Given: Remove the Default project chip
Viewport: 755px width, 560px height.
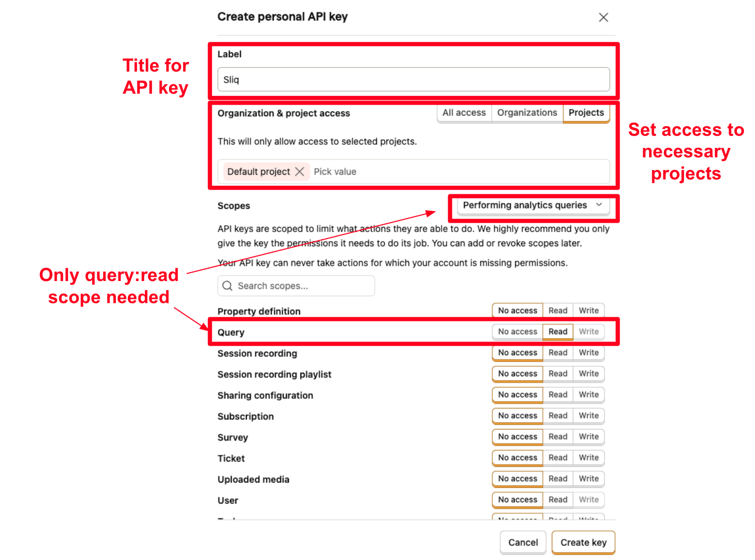Looking at the screenshot, I should 300,171.
